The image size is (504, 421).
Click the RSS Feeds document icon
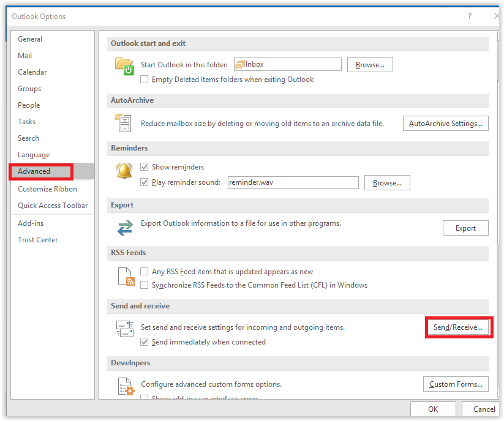(x=126, y=277)
